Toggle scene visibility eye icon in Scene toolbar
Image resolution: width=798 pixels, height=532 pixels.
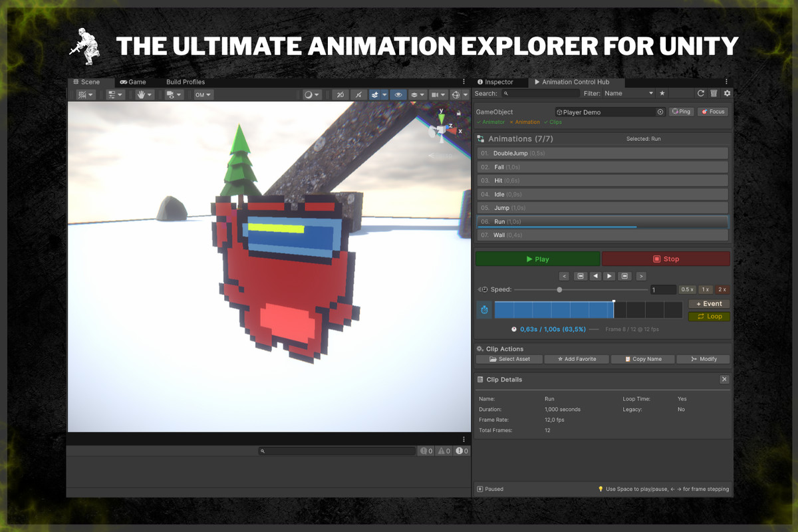[398, 95]
